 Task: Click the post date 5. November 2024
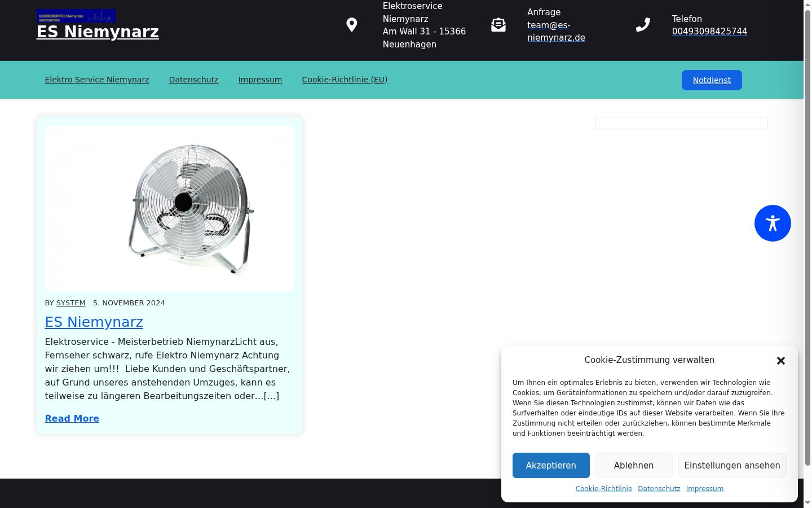129,303
